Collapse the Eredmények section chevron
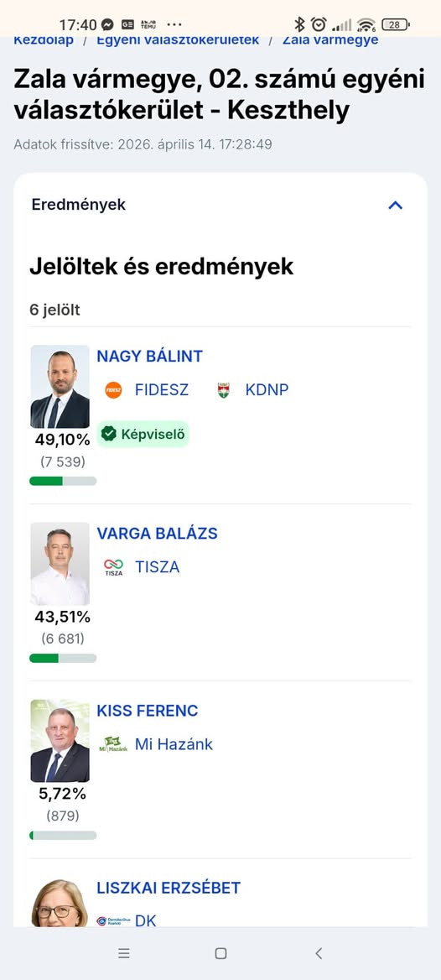 tap(396, 205)
